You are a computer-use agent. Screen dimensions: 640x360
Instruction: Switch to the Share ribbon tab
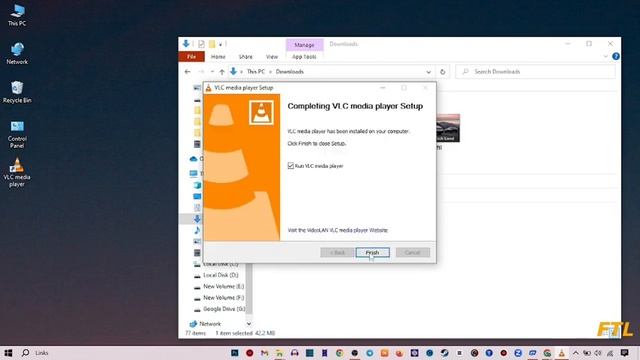tap(245, 57)
